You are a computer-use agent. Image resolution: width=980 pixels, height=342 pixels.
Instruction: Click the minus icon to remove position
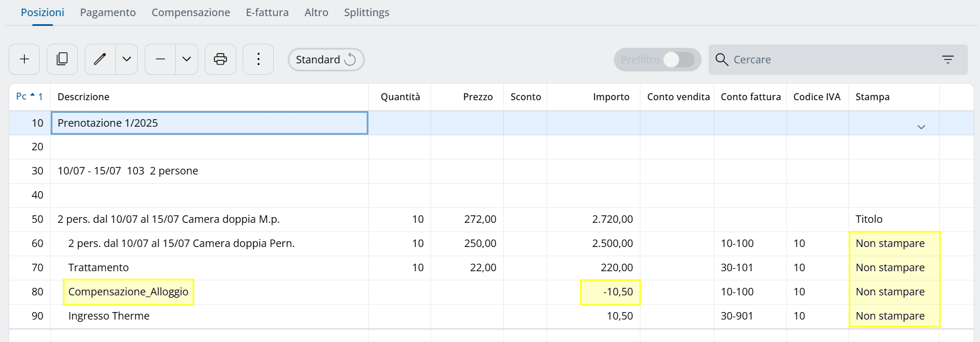(160, 59)
